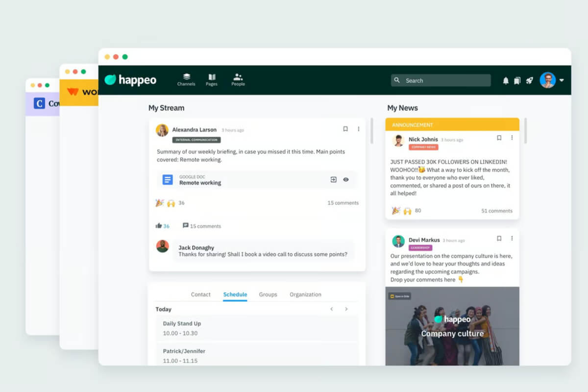Click comment bubble 15 comments button
Screen dimensions: 588x392
(201, 226)
